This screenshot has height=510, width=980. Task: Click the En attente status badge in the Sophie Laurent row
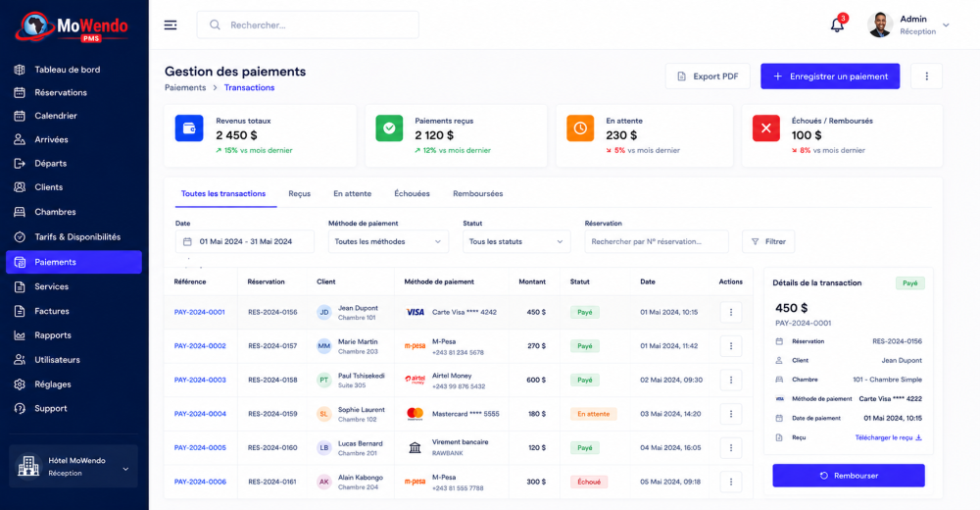point(593,414)
